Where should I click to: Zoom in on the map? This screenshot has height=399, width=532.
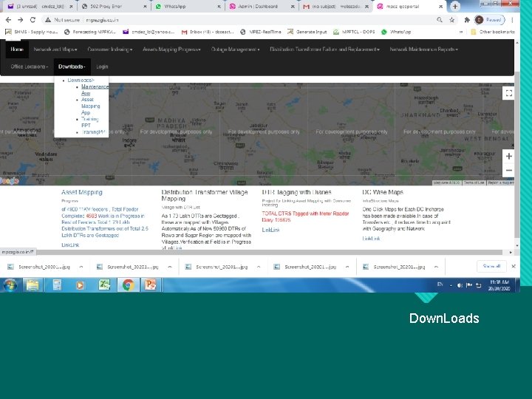(508, 156)
